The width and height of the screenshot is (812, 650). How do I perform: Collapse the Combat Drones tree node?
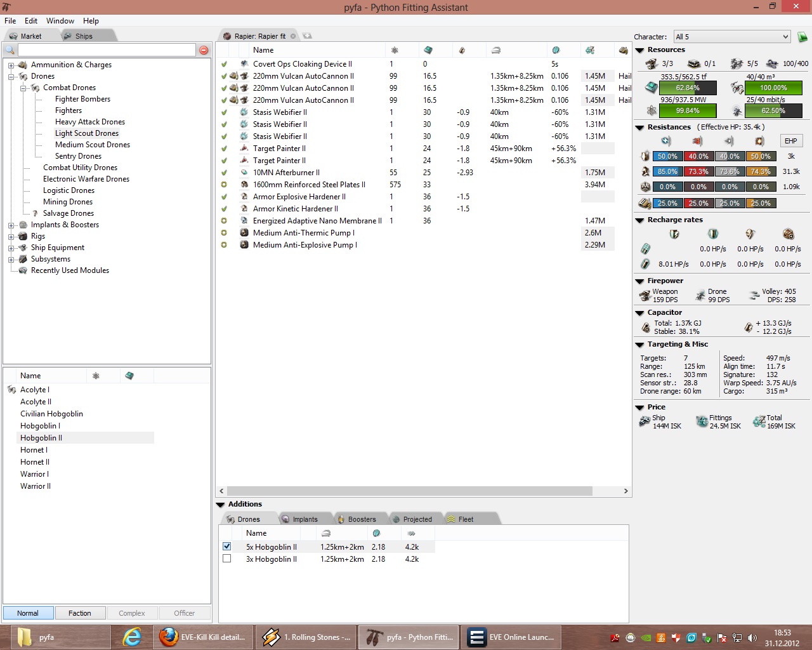pos(23,88)
